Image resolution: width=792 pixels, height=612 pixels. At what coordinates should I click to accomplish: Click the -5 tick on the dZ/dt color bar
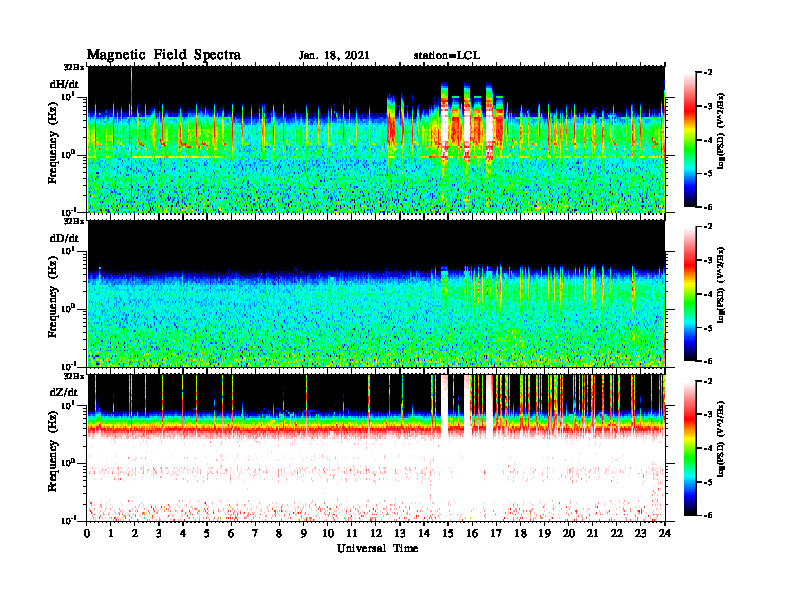(x=708, y=482)
